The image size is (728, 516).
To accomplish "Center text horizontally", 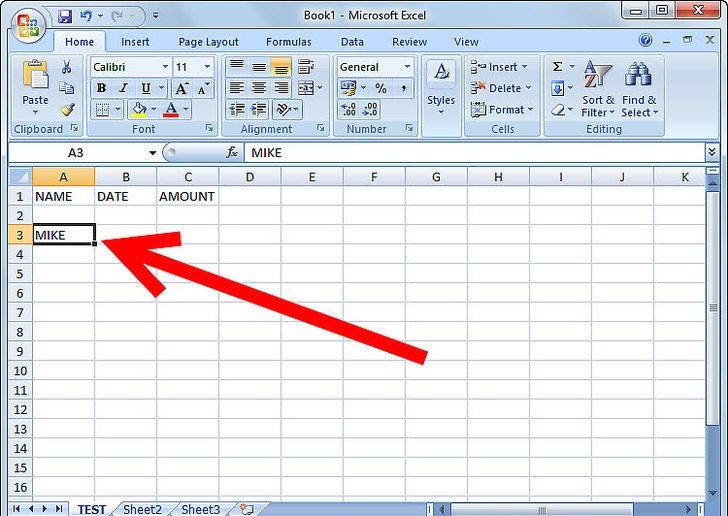I will pos(259,88).
